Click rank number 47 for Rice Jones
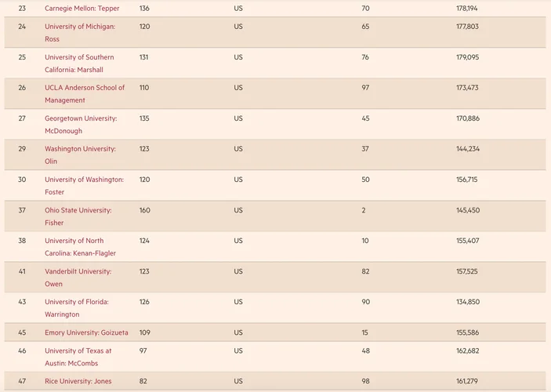The width and height of the screenshot is (551, 392). [22, 381]
